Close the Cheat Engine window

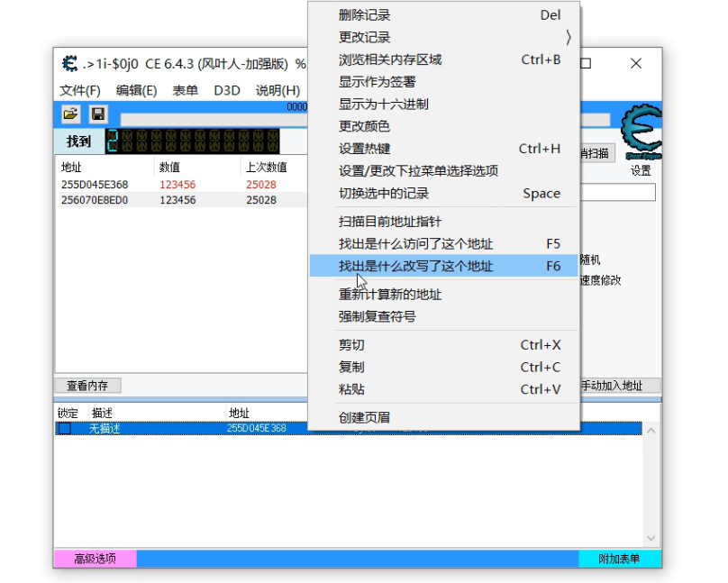pyautogui.click(x=636, y=64)
